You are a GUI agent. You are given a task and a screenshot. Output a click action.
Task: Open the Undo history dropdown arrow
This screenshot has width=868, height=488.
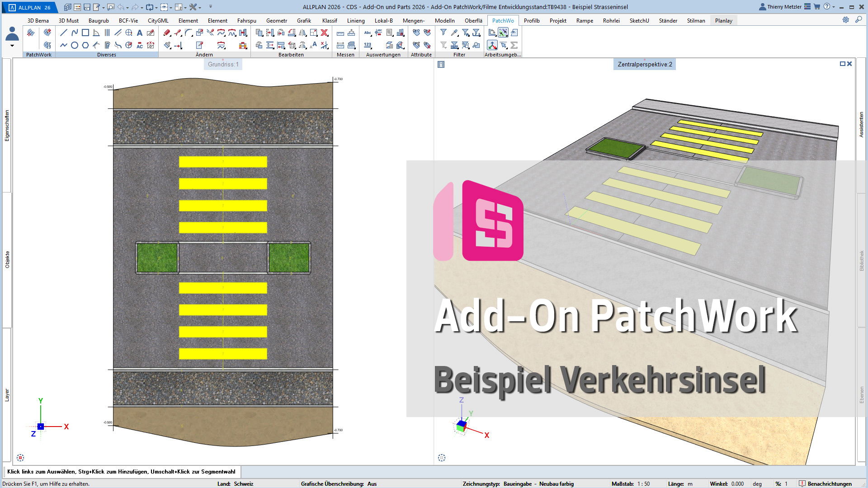point(127,8)
